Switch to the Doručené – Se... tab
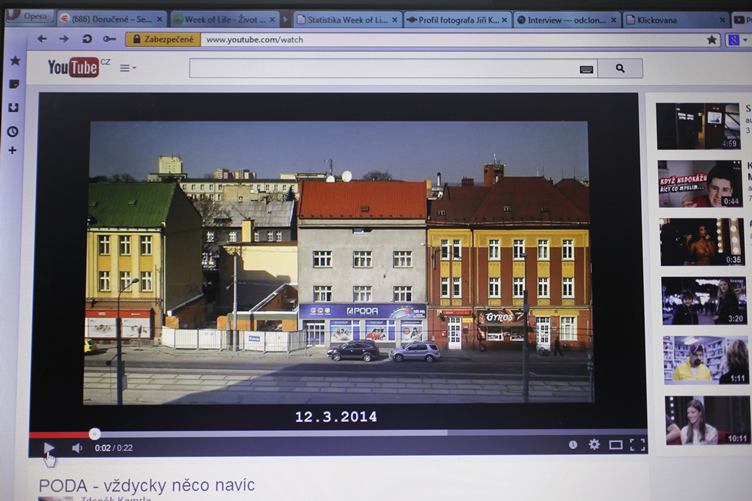Screen dimensions: 752x501 pos(111,19)
